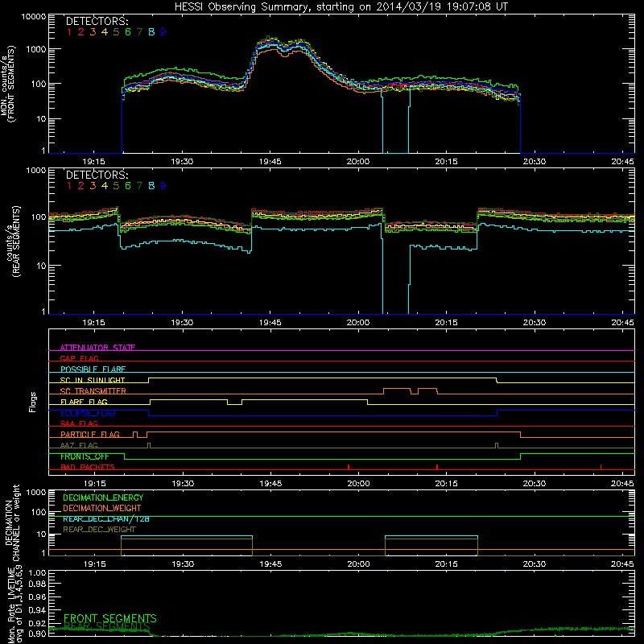Click the POSSIBLE_FLARE flag label
This screenshot has width=644, height=644.
point(93,369)
